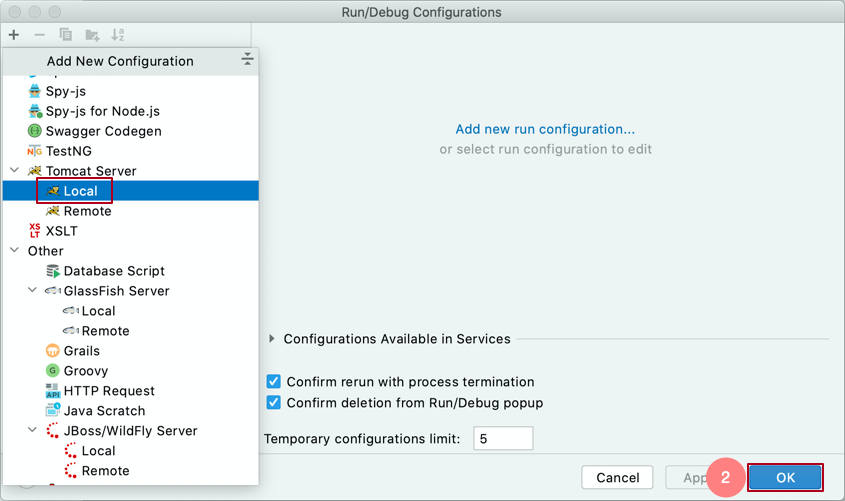Viewport: 845px width, 501px height.
Task: Click the Java Scratch icon
Action: [x=53, y=410]
